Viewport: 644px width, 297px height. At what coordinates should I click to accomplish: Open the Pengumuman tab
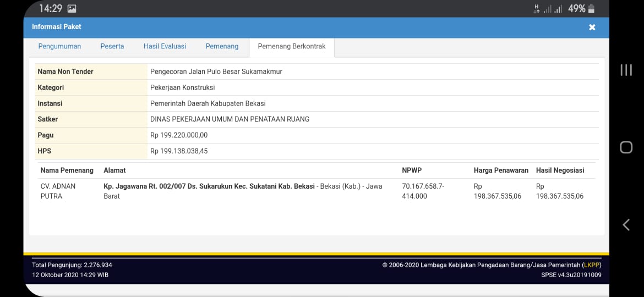[x=59, y=46]
